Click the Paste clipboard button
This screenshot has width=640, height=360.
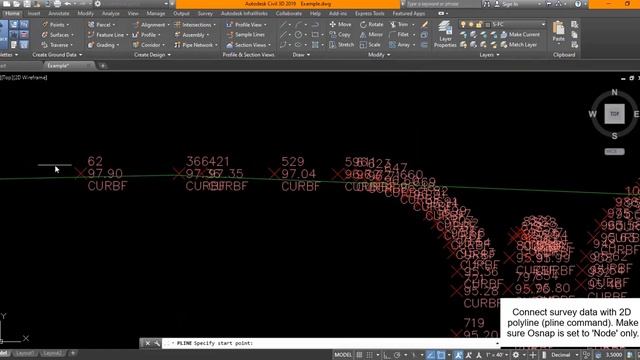[x=558, y=32]
